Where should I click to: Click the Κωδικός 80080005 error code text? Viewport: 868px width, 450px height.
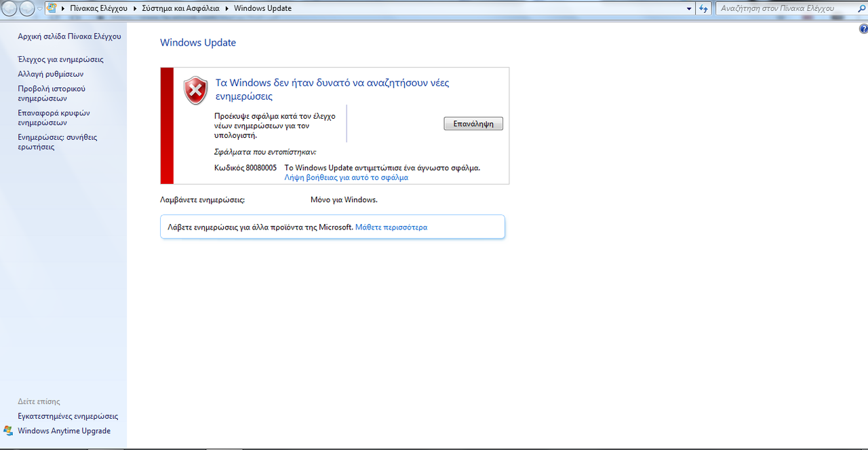coord(245,168)
